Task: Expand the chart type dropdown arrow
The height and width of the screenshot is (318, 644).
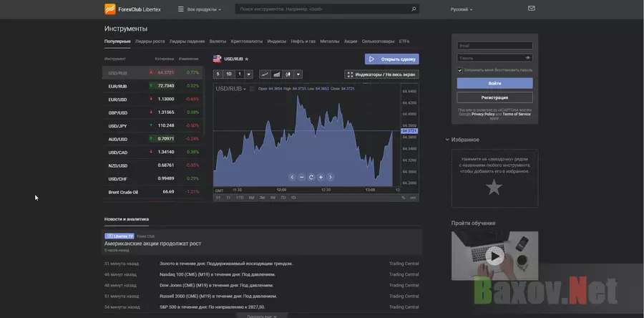Action: point(298,74)
